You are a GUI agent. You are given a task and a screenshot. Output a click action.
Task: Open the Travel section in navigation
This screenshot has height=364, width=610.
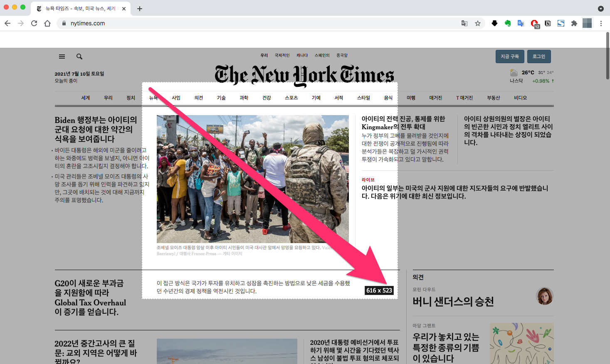click(x=411, y=98)
